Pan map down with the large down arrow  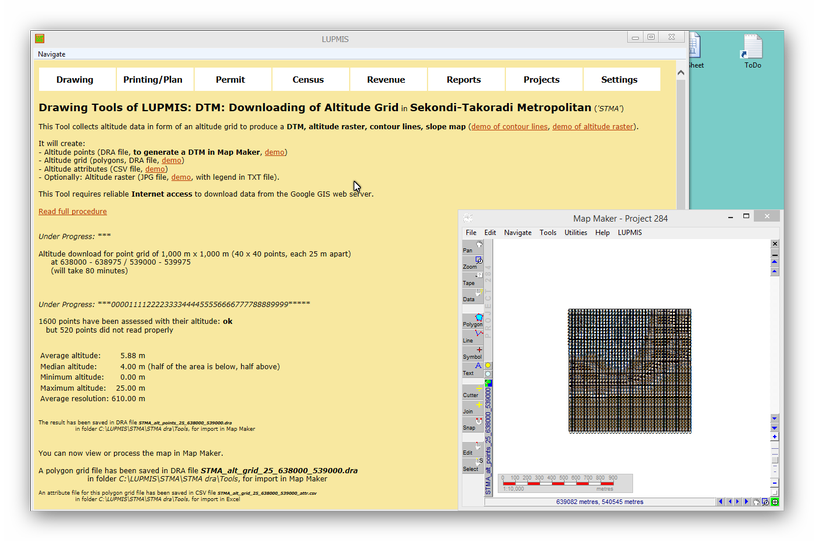pos(775,428)
